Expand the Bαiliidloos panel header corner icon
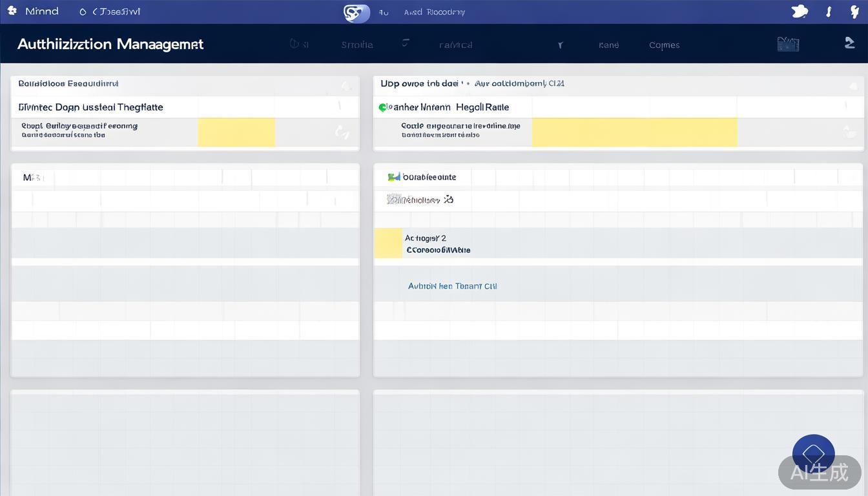Screen dimensions: 868x496 [x=346, y=86]
